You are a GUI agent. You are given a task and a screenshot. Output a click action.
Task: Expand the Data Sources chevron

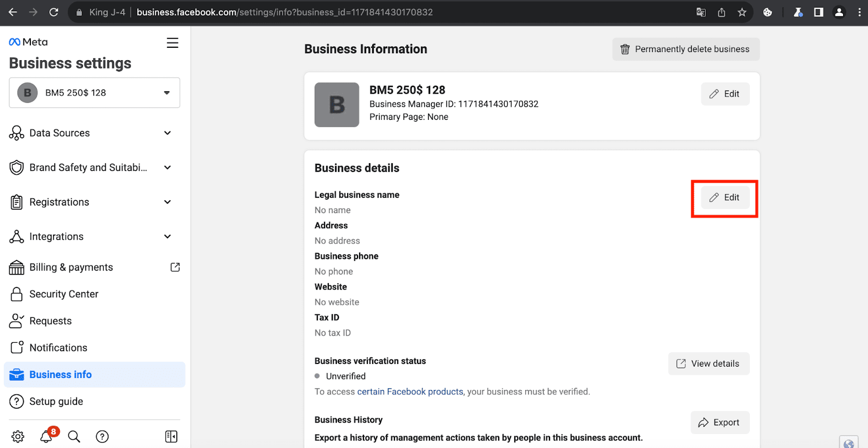point(168,133)
